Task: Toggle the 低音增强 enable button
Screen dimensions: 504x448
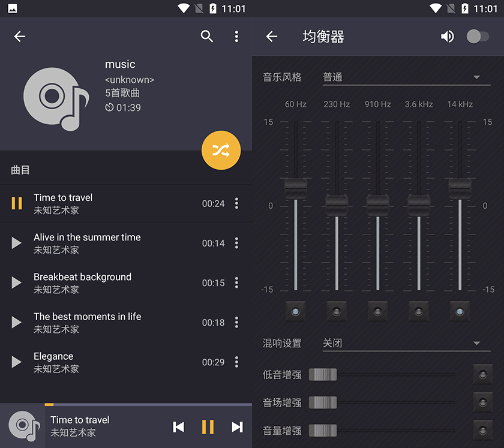Action: pyautogui.click(x=482, y=374)
